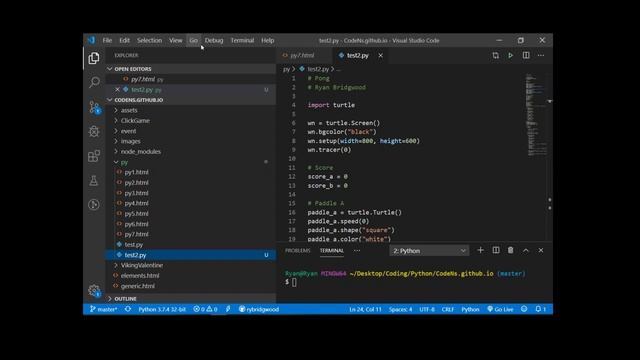Open the Selection menu
Screen dimensions: 640x360
[149, 40]
